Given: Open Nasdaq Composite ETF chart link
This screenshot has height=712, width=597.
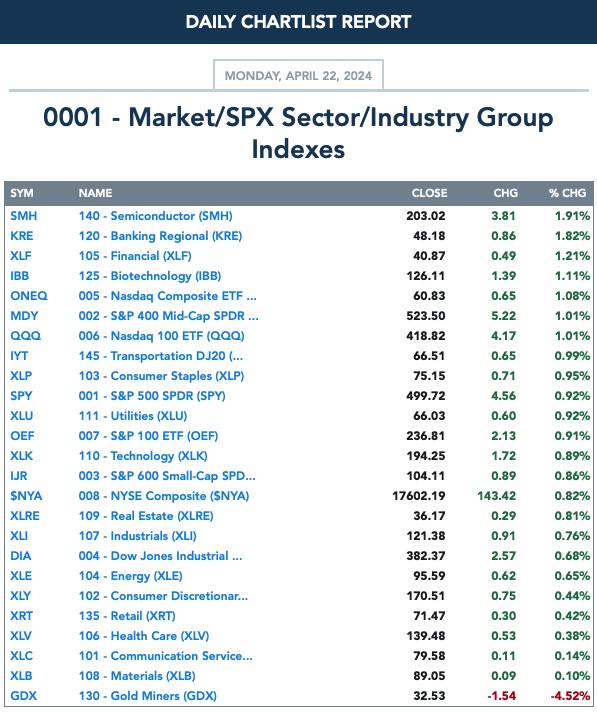Looking at the screenshot, I should 168,296.
